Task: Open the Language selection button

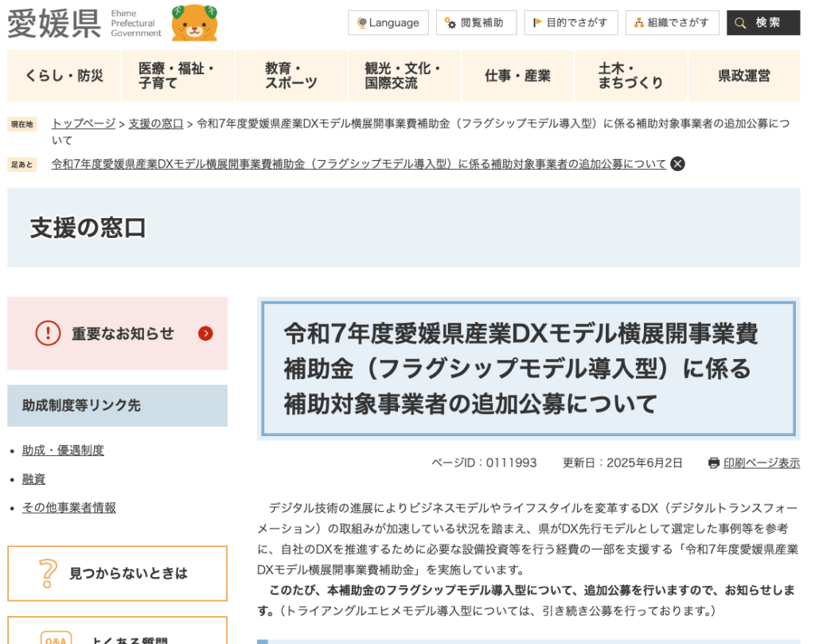Action: click(x=388, y=23)
